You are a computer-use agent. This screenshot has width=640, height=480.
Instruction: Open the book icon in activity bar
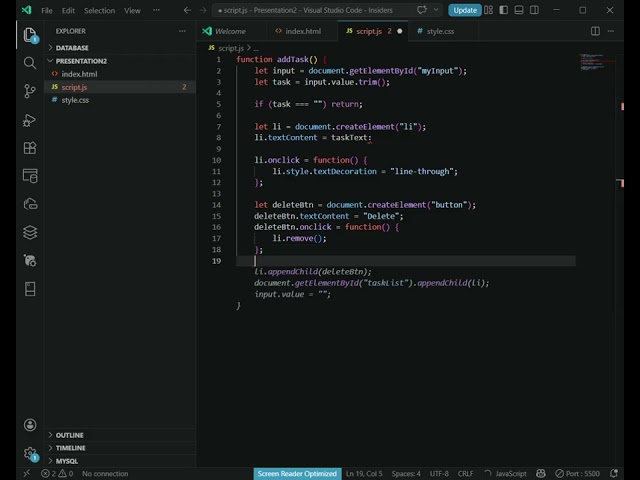[x=30, y=289]
